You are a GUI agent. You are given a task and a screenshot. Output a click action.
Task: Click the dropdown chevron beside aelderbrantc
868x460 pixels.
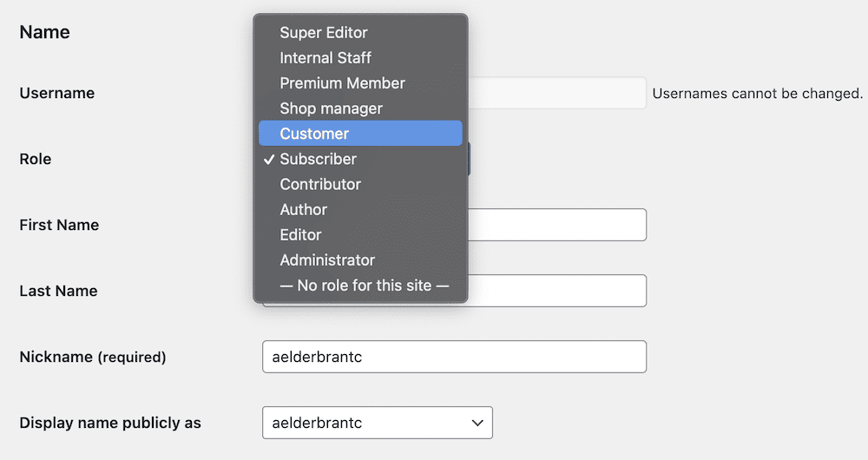[x=477, y=423]
